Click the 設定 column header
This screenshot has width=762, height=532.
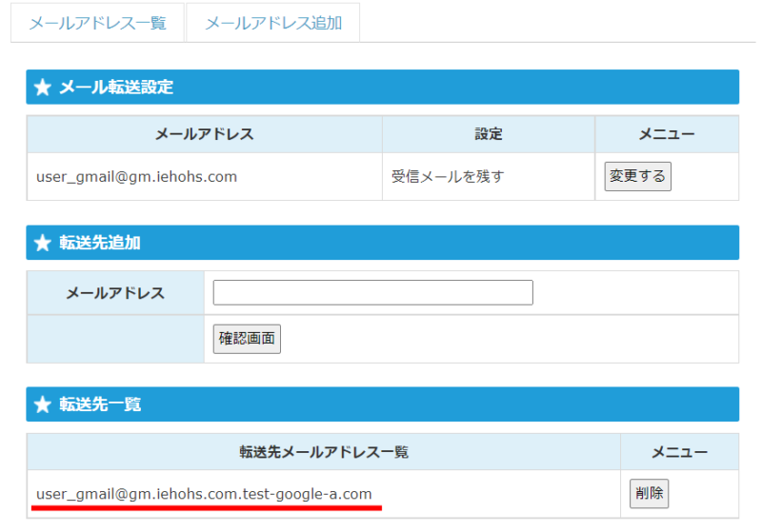point(489,134)
